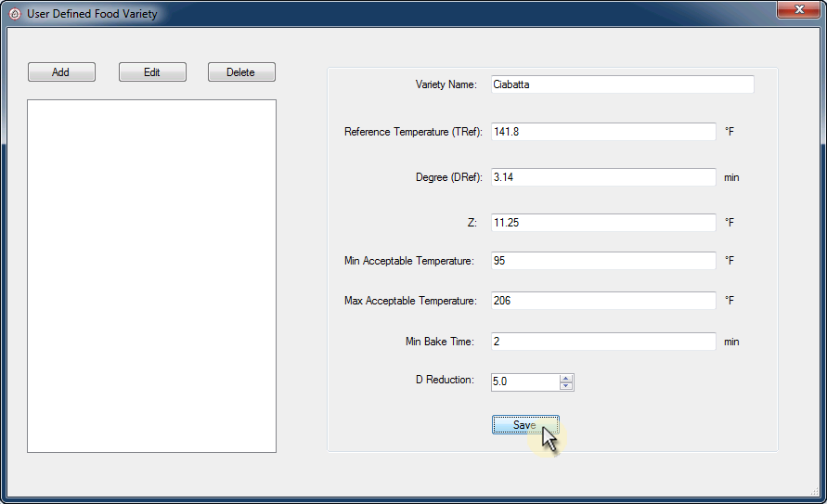Click the application icon in title bar
This screenshot has height=504, width=827.
tap(15, 14)
